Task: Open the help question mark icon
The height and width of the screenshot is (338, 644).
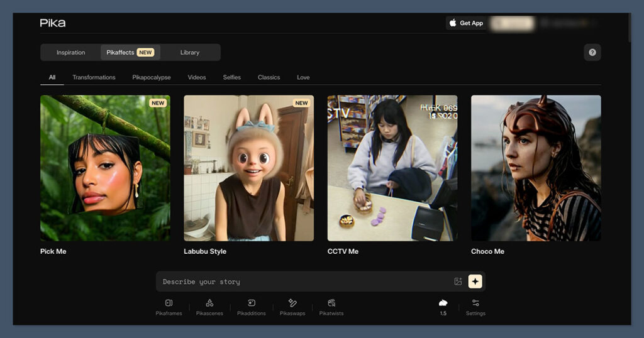Action: (592, 53)
